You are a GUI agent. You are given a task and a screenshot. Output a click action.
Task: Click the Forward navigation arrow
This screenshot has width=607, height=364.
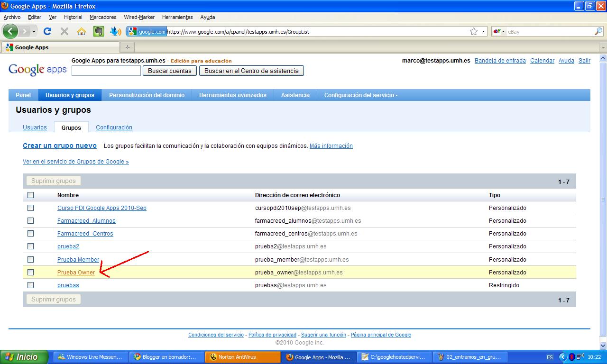coord(24,31)
